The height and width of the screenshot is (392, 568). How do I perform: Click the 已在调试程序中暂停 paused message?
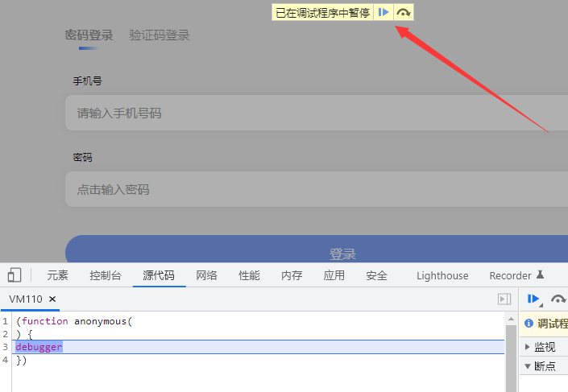pos(322,13)
